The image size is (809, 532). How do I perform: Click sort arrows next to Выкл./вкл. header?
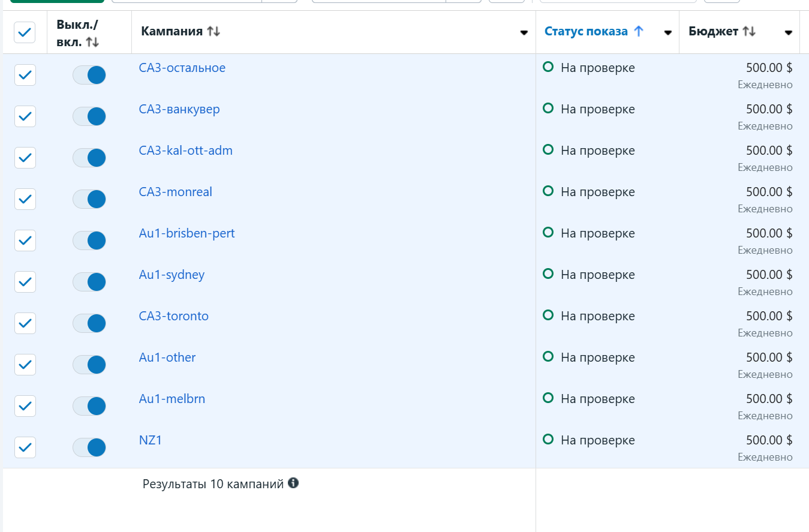click(x=92, y=42)
